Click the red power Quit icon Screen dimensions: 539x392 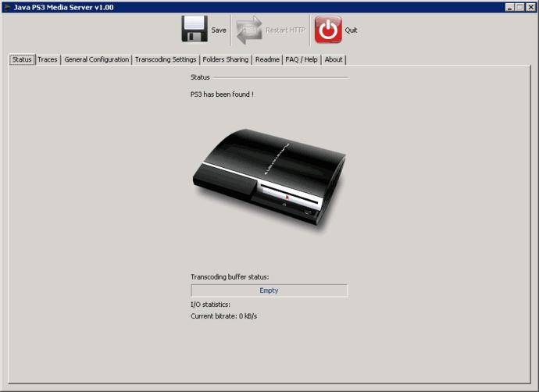point(328,29)
